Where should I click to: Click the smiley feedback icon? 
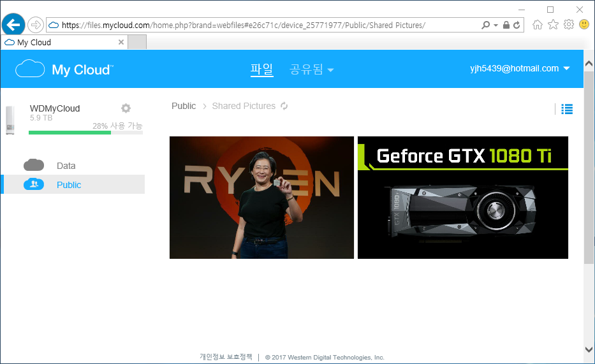(x=584, y=25)
